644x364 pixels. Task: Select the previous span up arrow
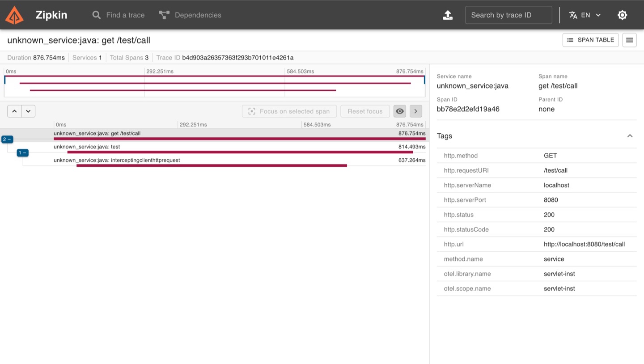coord(14,111)
